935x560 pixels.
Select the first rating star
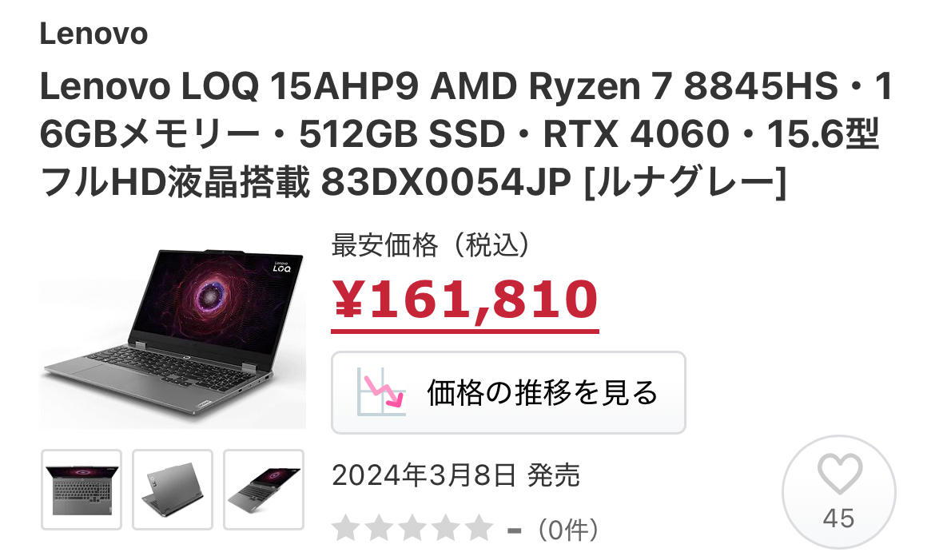click(x=346, y=528)
